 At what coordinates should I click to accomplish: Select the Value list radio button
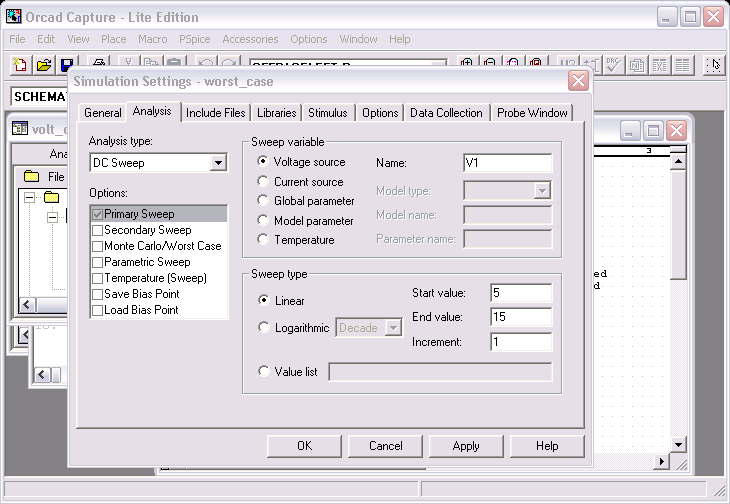[264, 371]
